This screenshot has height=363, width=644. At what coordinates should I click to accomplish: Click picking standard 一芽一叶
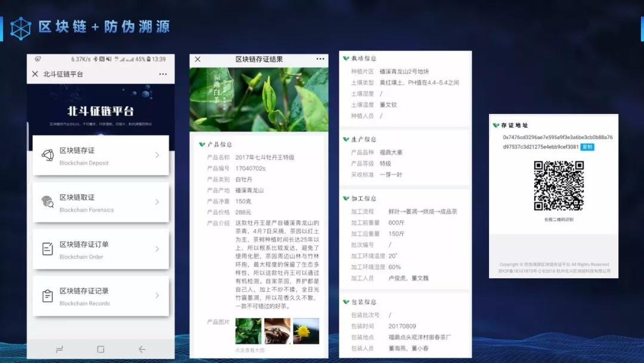391,175
